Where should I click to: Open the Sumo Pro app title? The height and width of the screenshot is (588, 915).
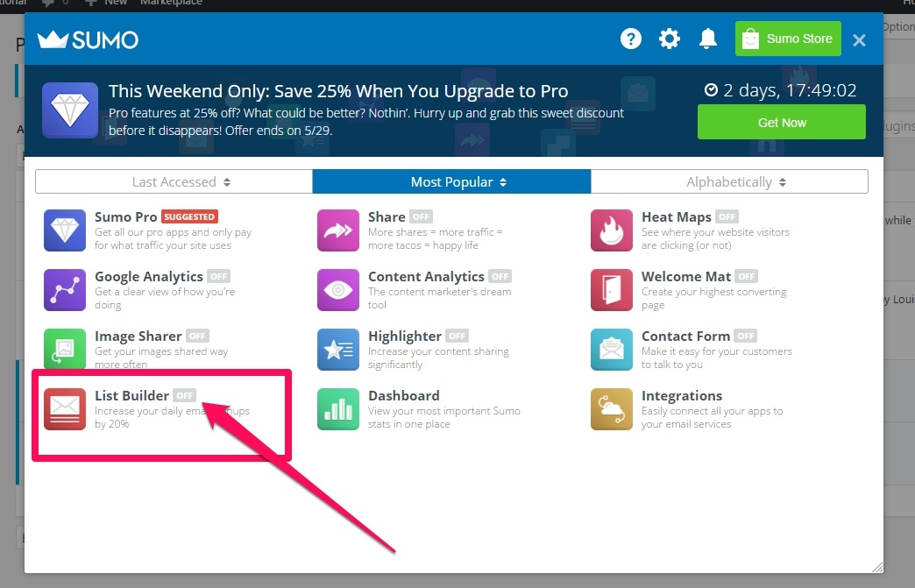(126, 217)
